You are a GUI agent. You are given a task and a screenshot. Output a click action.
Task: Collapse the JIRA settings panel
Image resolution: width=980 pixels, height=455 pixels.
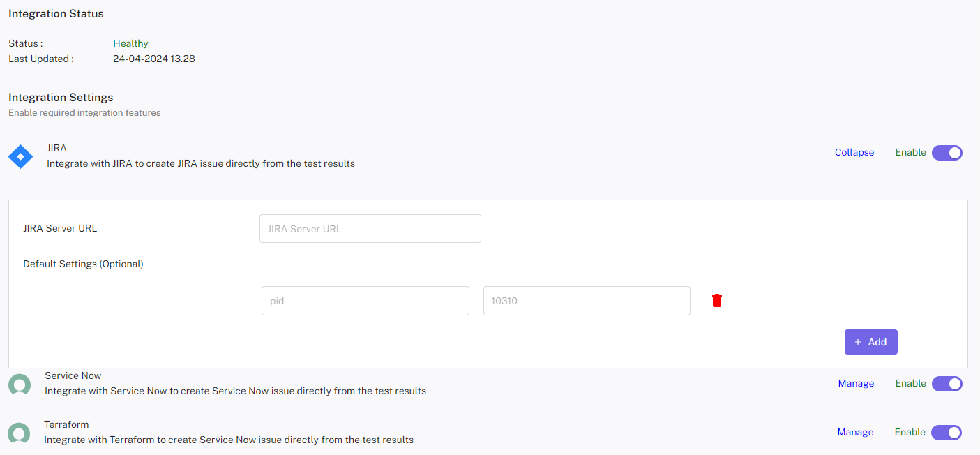[x=854, y=153]
